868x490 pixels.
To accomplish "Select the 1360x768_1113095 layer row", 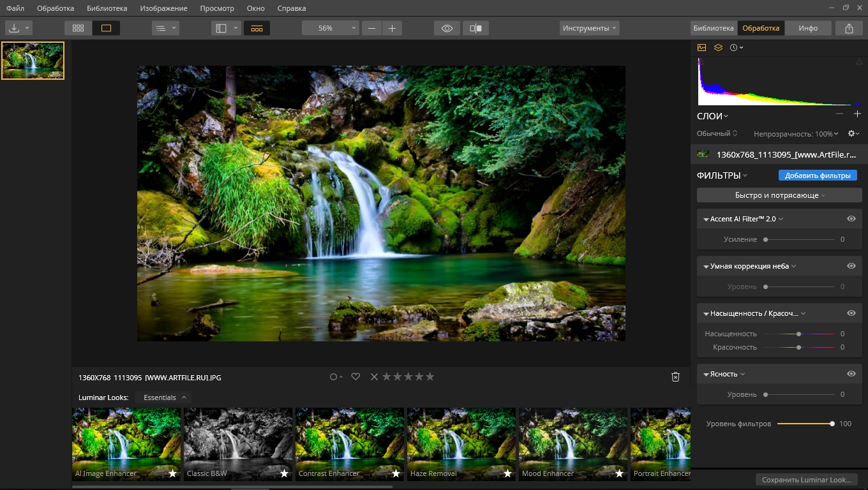I will (779, 154).
